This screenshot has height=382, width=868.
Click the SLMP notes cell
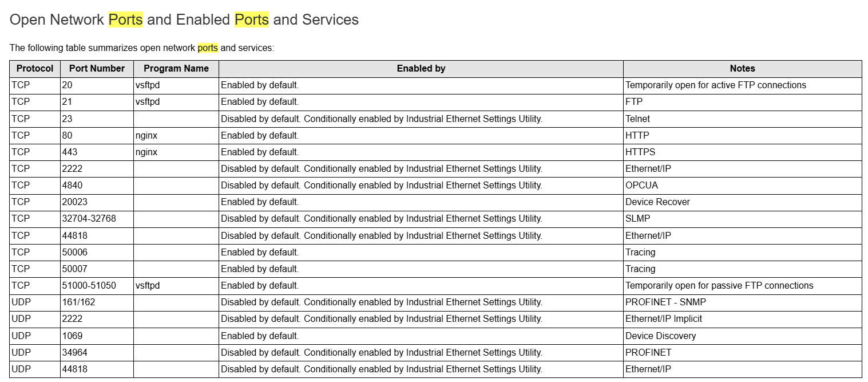click(x=637, y=219)
